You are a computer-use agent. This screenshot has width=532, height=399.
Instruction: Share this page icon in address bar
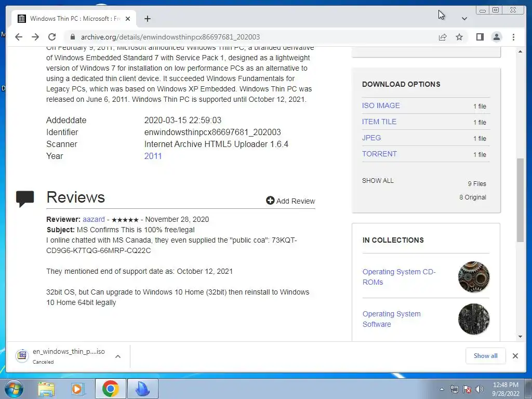pos(443,37)
